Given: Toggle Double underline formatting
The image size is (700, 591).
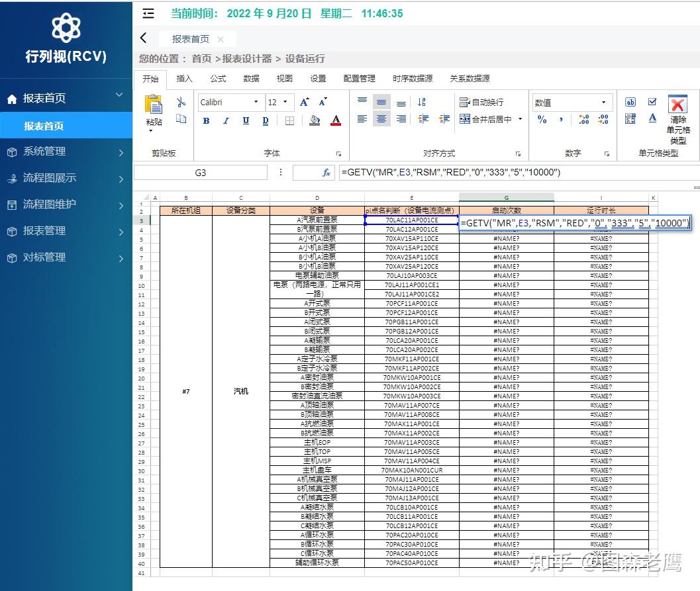Looking at the screenshot, I should 266,120.
